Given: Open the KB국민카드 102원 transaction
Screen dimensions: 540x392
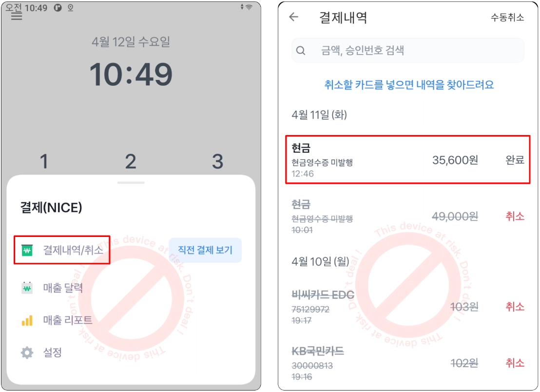Looking at the screenshot, I should (x=408, y=363).
